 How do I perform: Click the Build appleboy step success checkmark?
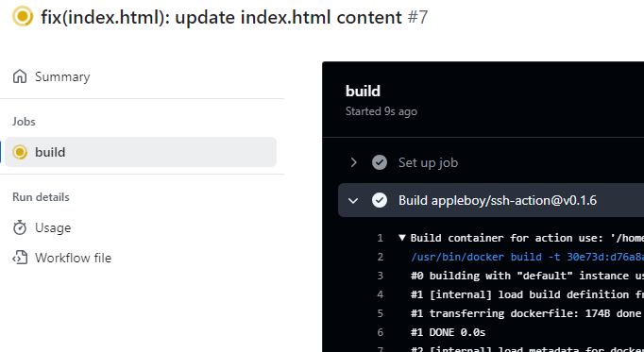tap(380, 200)
